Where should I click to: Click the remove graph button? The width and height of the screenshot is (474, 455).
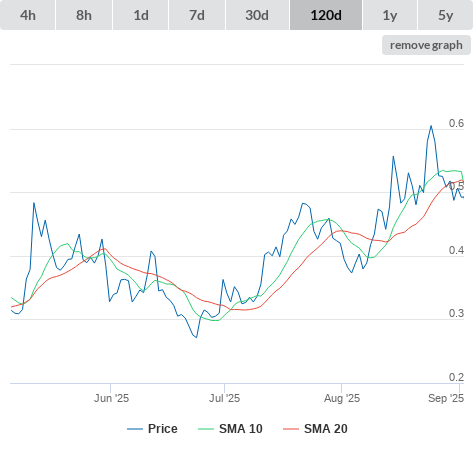coord(426,45)
